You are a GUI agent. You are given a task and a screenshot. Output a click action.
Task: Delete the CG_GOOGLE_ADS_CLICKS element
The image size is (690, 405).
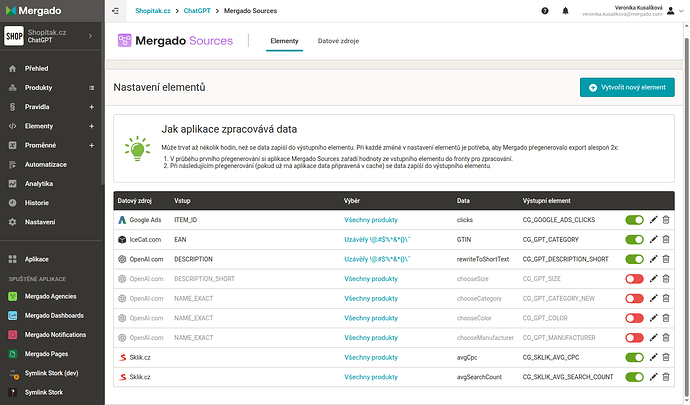click(666, 220)
